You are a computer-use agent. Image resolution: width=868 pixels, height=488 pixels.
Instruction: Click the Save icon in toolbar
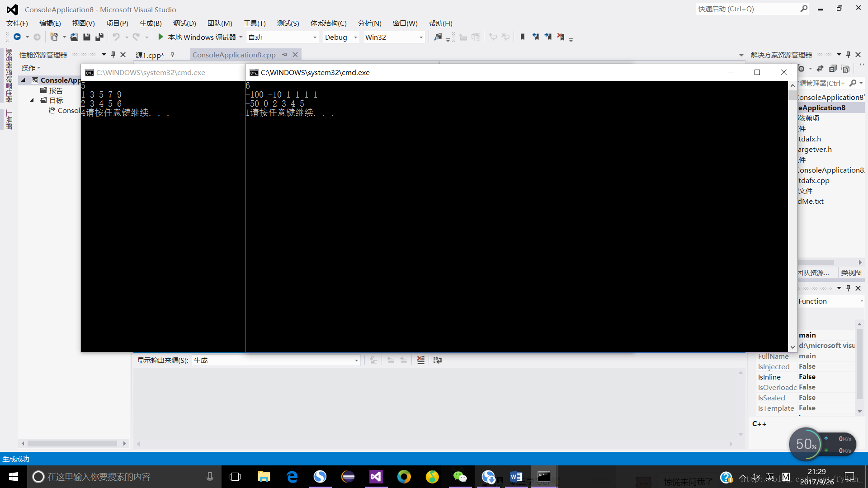click(87, 37)
